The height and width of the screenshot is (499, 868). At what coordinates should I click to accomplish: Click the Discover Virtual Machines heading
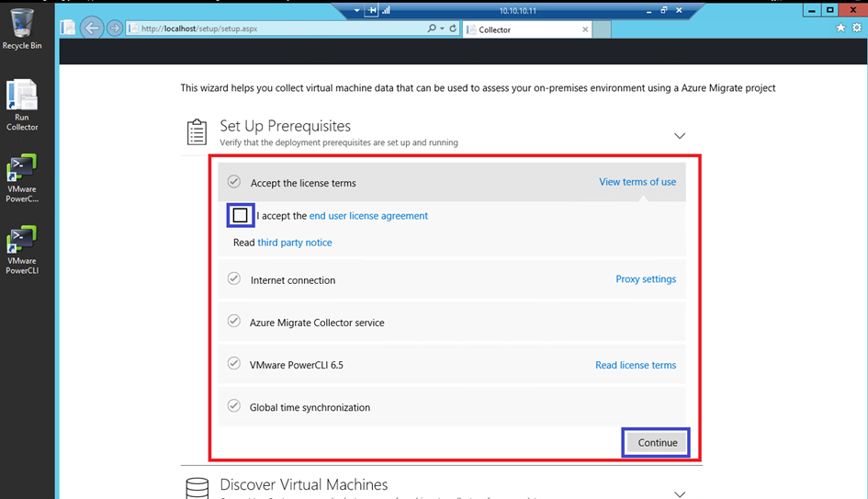303,484
